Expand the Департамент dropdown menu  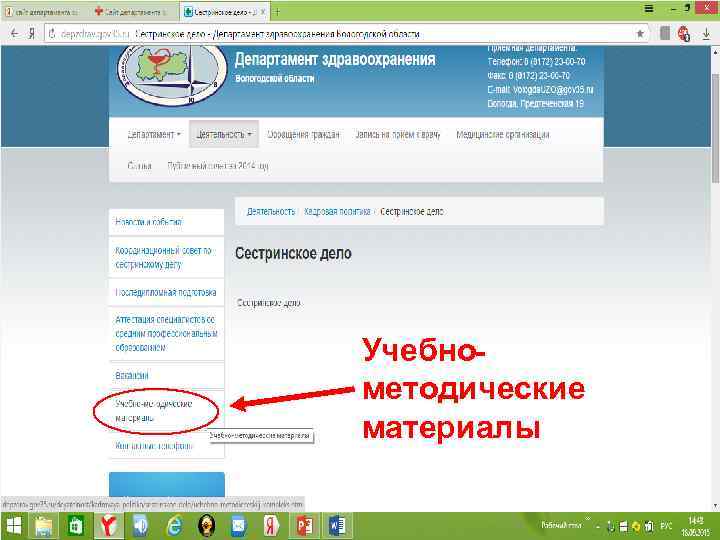point(154,135)
